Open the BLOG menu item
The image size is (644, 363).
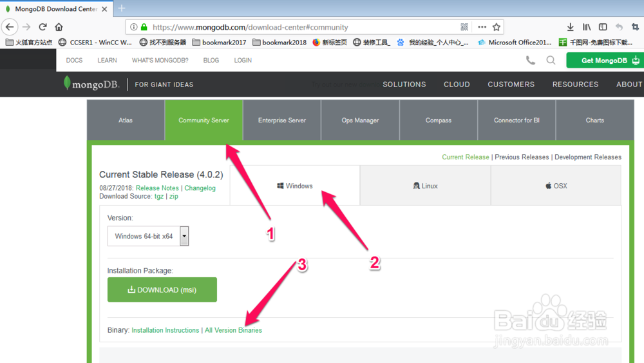[x=211, y=60]
